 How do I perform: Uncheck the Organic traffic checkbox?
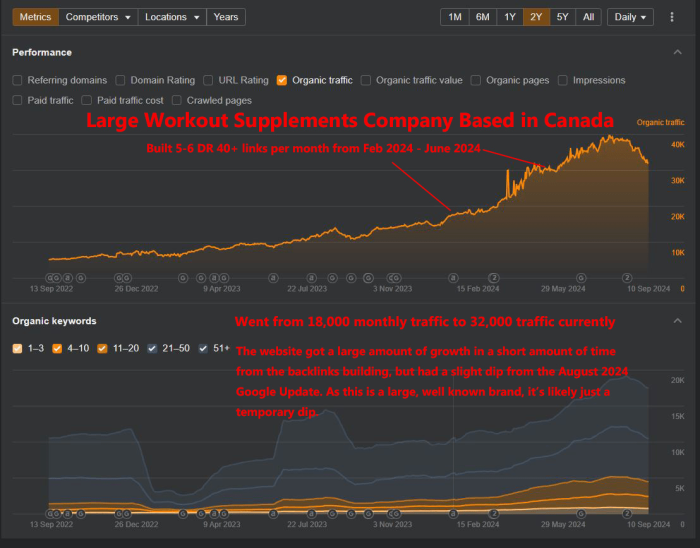click(x=282, y=80)
